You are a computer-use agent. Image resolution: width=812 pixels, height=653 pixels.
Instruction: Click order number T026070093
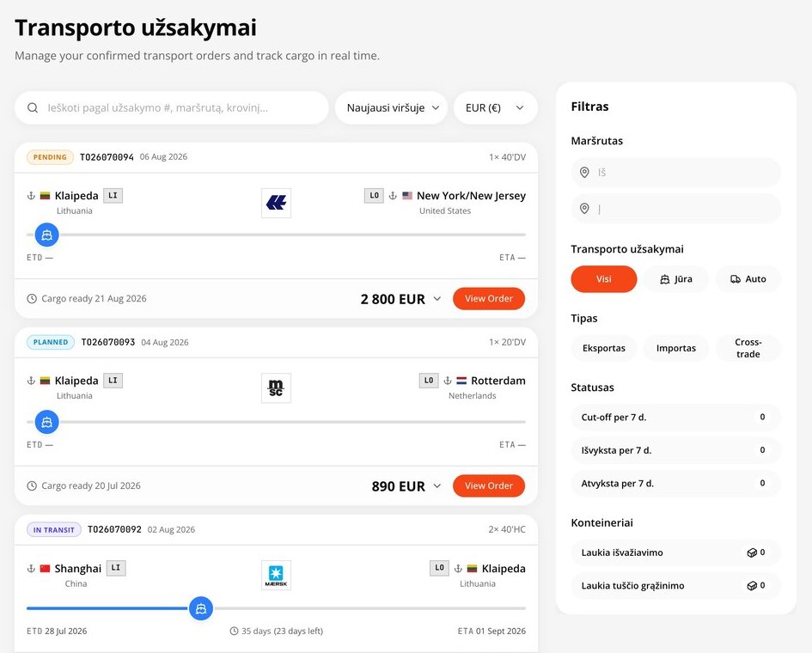pyautogui.click(x=108, y=342)
